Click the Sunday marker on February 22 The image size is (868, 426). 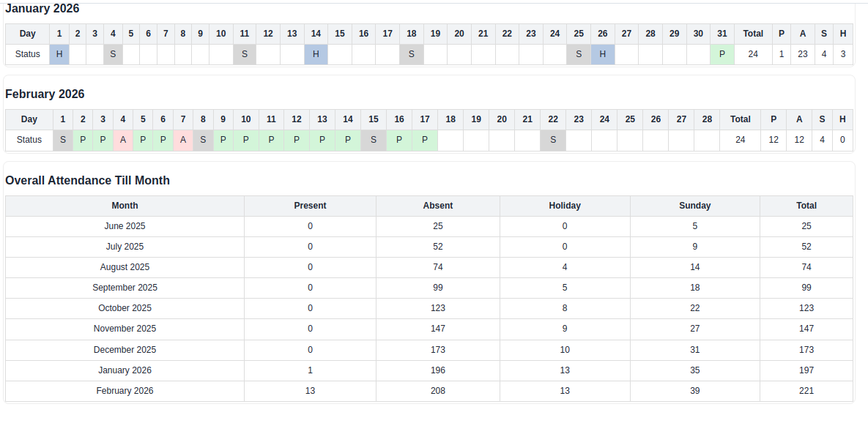pyautogui.click(x=553, y=139)
